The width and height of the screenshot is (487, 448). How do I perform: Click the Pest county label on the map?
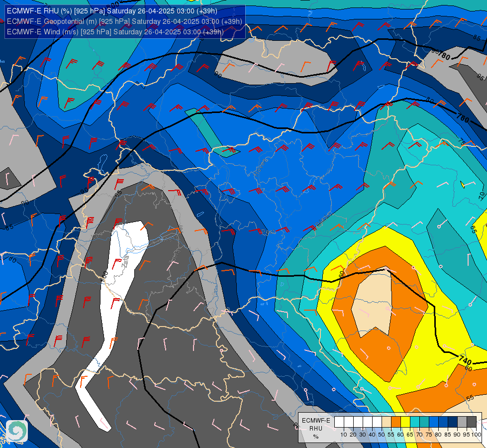[x=269, y=232]
